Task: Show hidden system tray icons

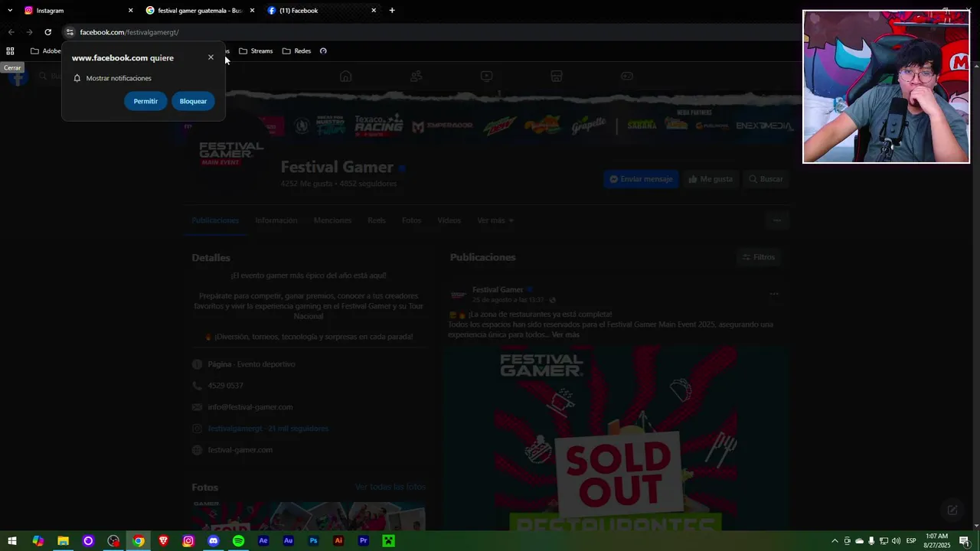Action: (x=835, y=541)
